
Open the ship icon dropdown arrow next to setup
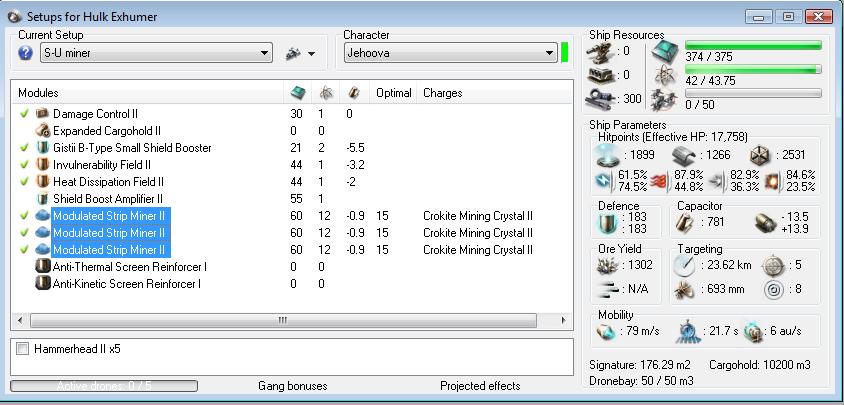coord(311,54)
